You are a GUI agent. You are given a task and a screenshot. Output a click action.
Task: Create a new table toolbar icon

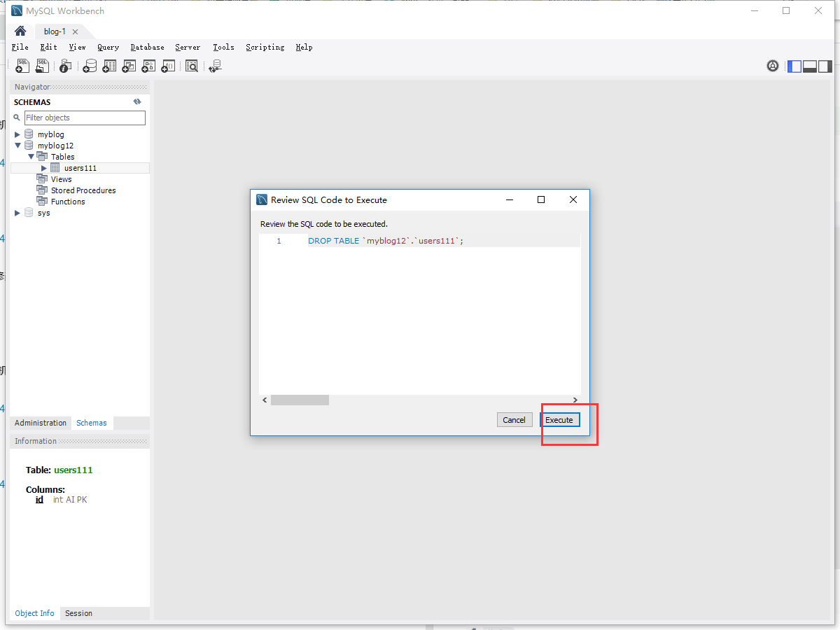click(x=109, y=66)
